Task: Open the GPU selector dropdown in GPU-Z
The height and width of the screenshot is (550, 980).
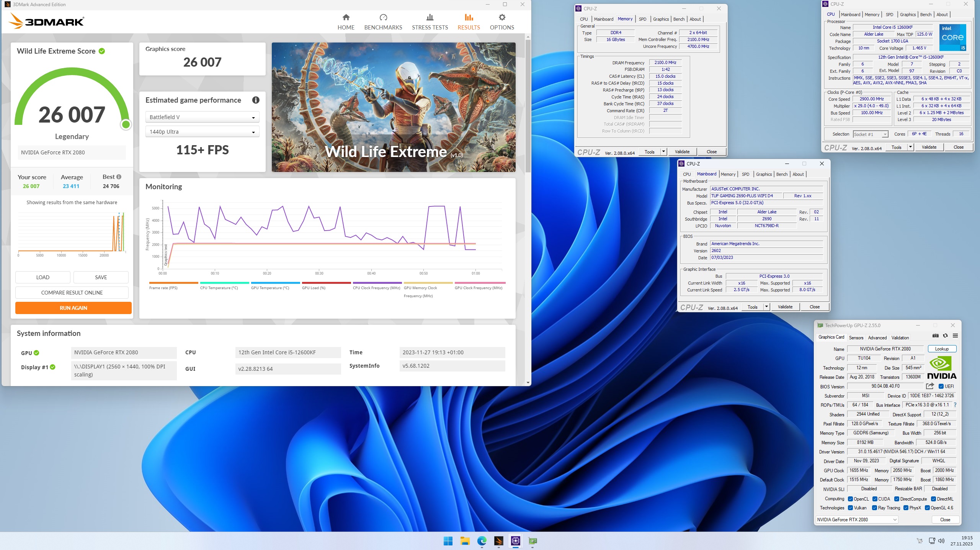Action: [x=857, y=520]
